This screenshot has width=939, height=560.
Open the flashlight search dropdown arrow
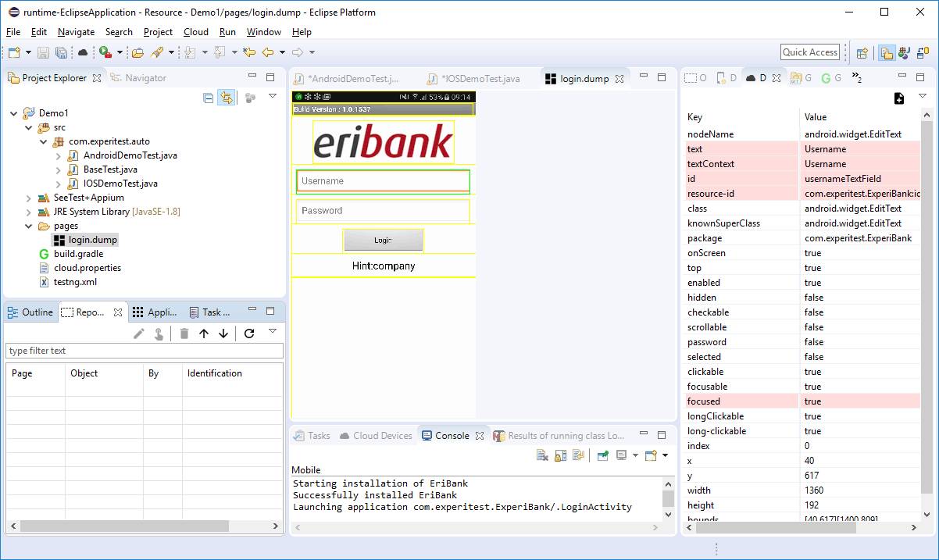tap(171, 52)
